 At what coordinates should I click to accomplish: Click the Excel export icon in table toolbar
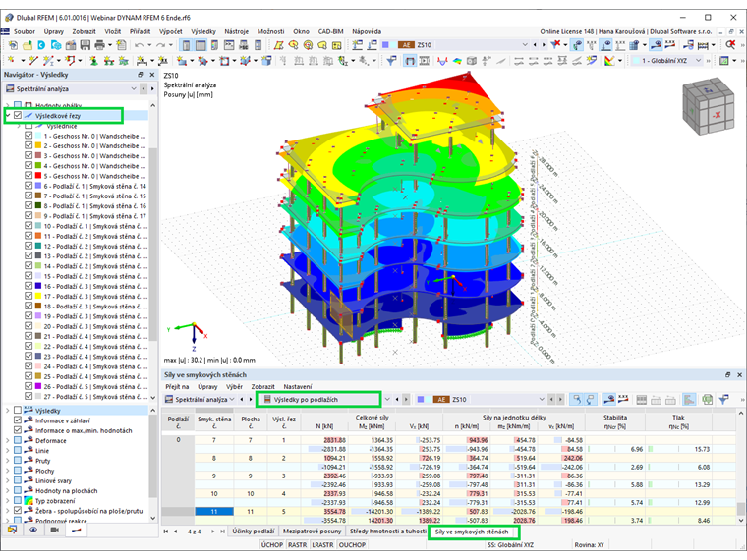coord(707,399)
